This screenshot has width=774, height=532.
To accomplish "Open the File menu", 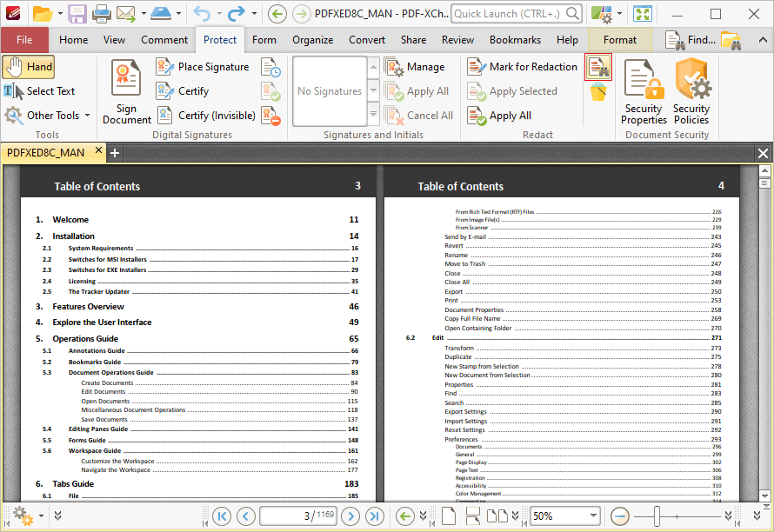I will coord(24,40).
